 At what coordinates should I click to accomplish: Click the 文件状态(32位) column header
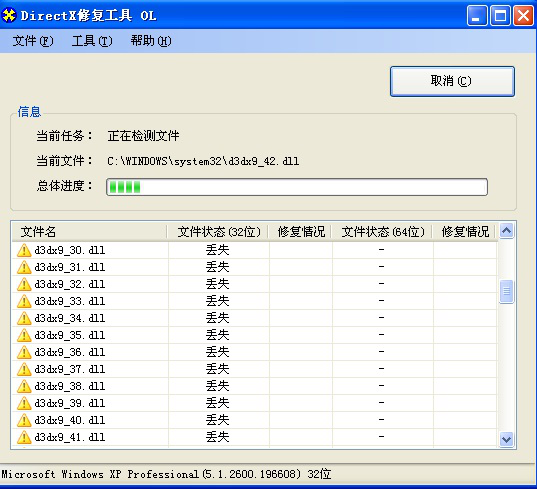click(218, 232)
